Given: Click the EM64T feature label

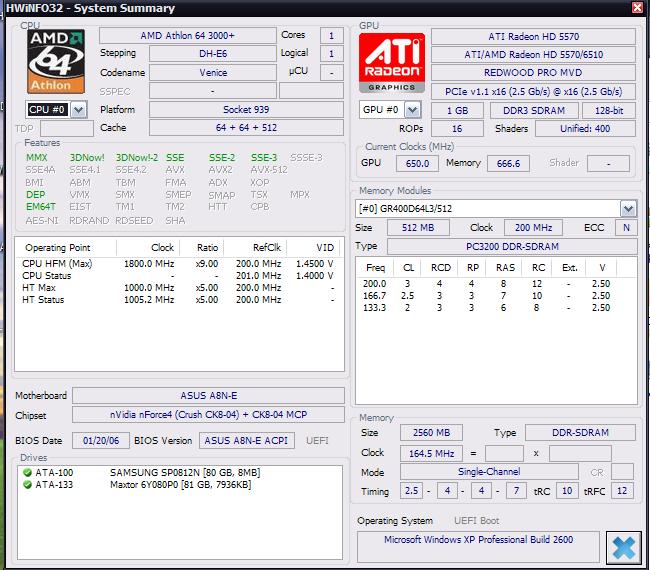Looking at the screenshot, I should click(x=41, y=206).
